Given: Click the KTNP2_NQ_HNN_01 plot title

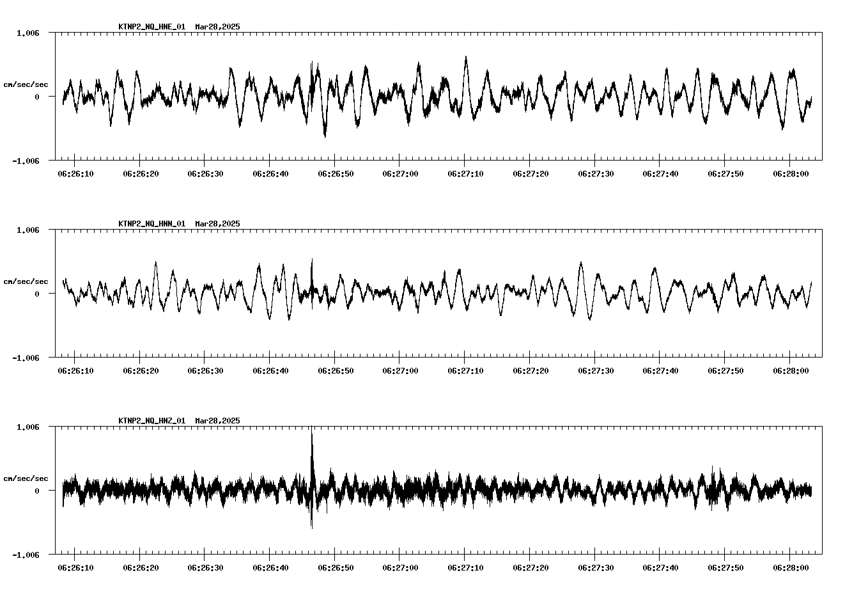Looking at the screenshot, I should pyautogui.click(x=152, y=224).
